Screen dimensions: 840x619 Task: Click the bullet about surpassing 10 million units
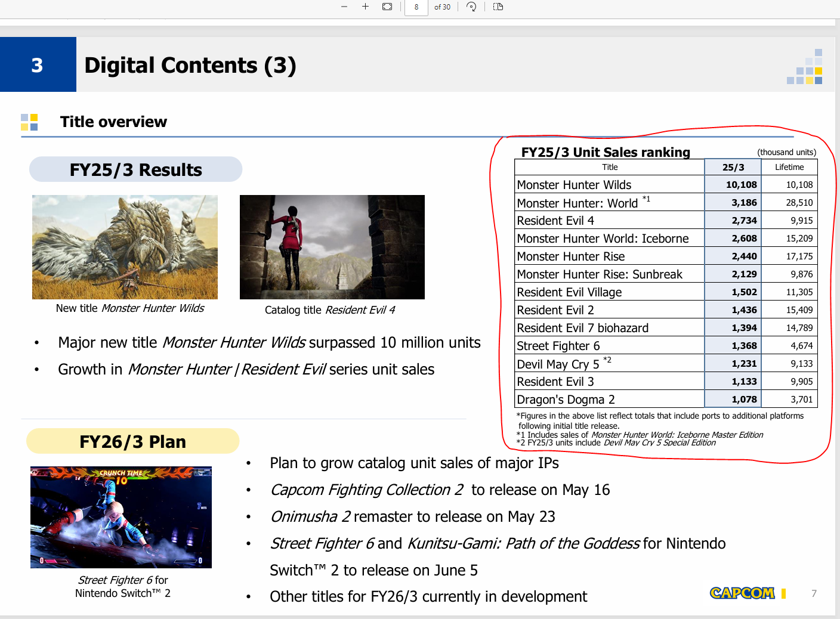click(x=269, y=343)
